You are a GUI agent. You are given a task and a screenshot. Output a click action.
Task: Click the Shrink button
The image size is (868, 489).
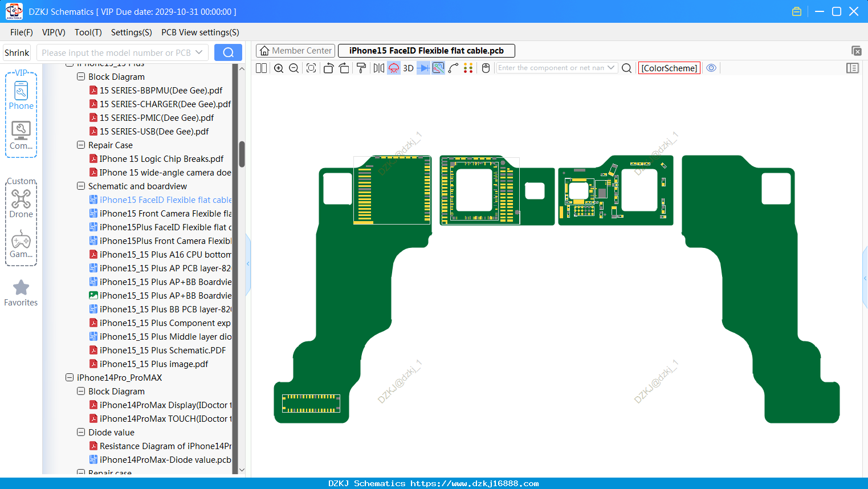pos(17,52)
